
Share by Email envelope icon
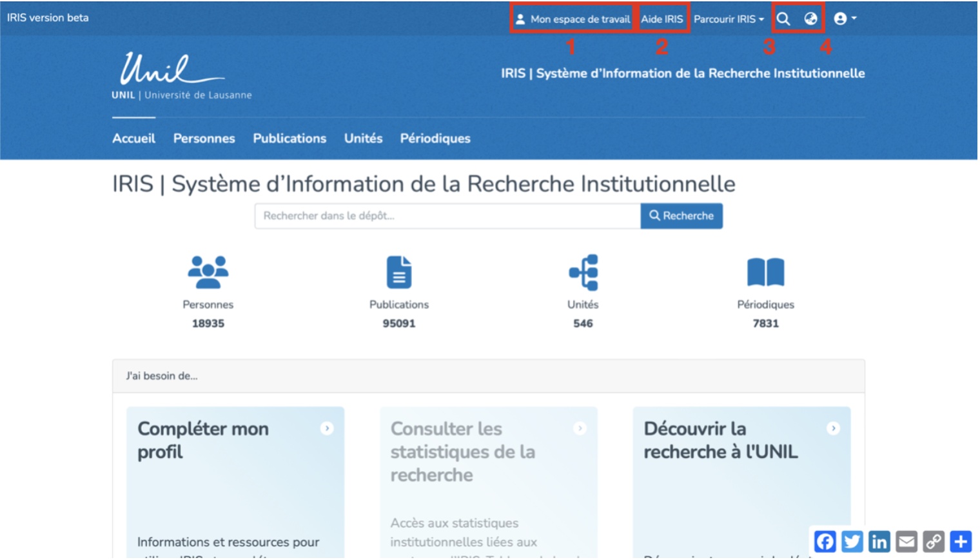[x=906, y=542]
